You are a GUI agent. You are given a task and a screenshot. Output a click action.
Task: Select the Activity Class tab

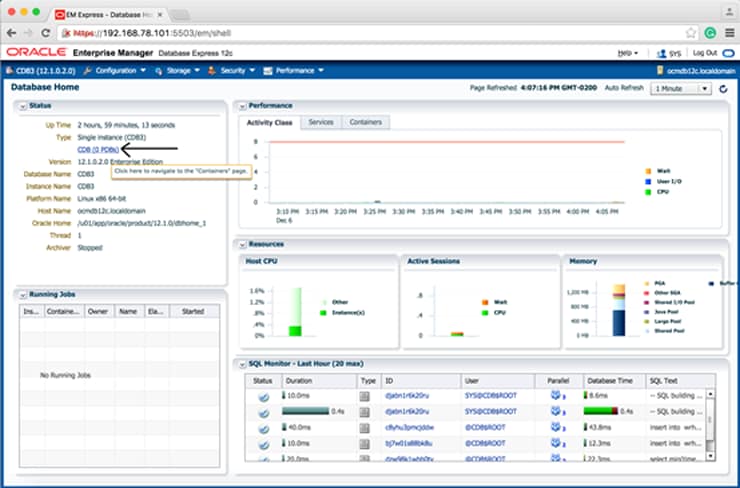[x=269, y=123]
